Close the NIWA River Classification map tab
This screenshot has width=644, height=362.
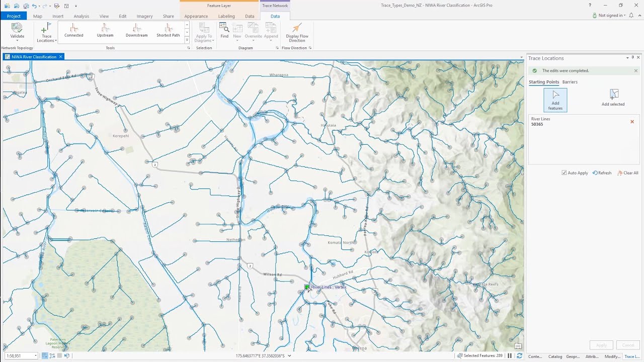click(61, 57)
